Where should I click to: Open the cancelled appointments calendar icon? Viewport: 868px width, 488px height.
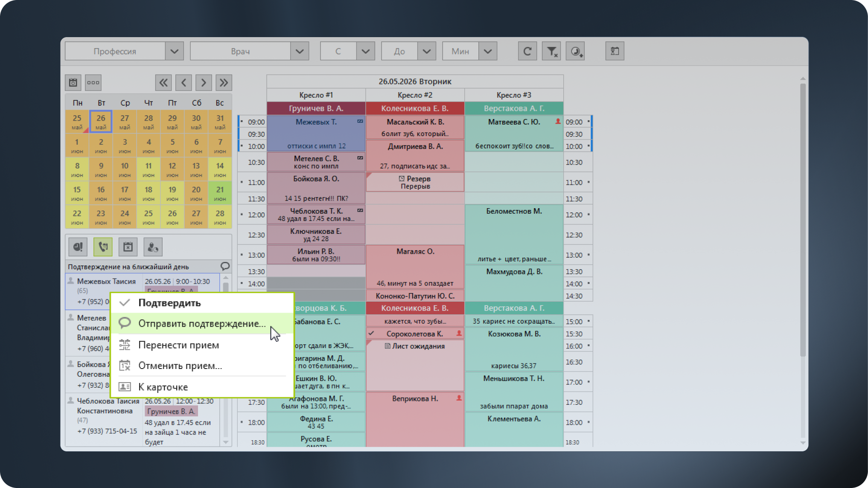point(128,247)
